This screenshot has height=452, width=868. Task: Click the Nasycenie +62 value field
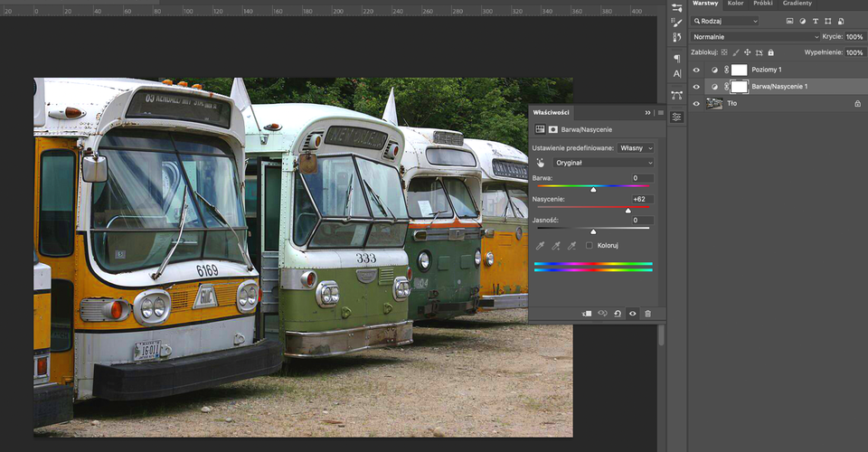point(642,199)
